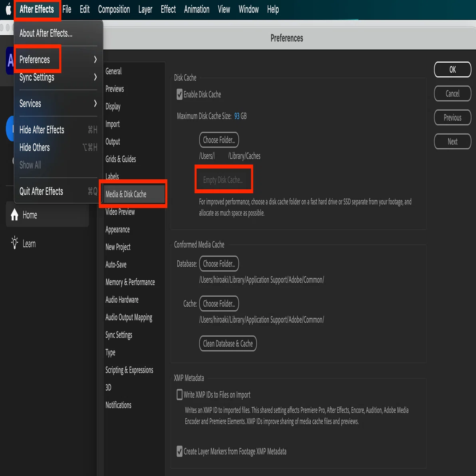
Task: Open the File menu
Action: (67, 10)
